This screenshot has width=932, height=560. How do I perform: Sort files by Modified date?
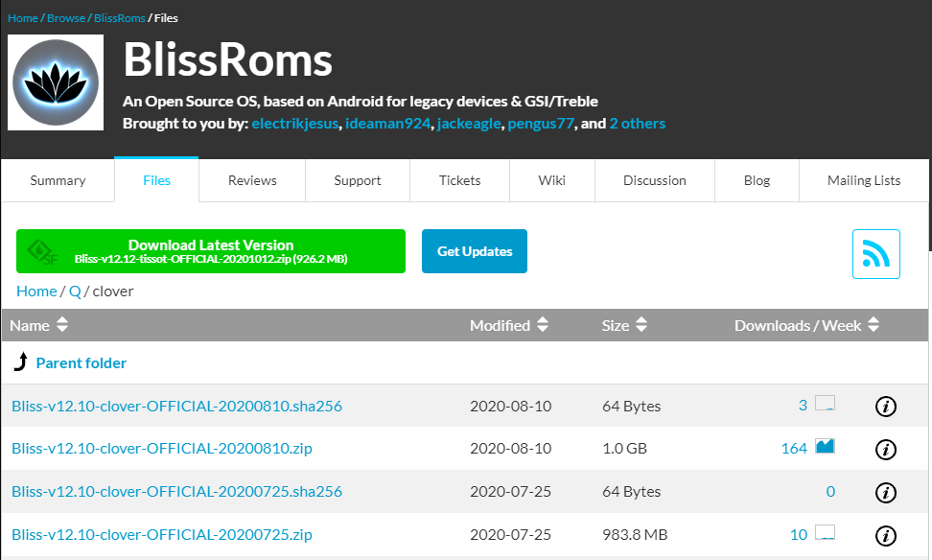coord(509,325)
